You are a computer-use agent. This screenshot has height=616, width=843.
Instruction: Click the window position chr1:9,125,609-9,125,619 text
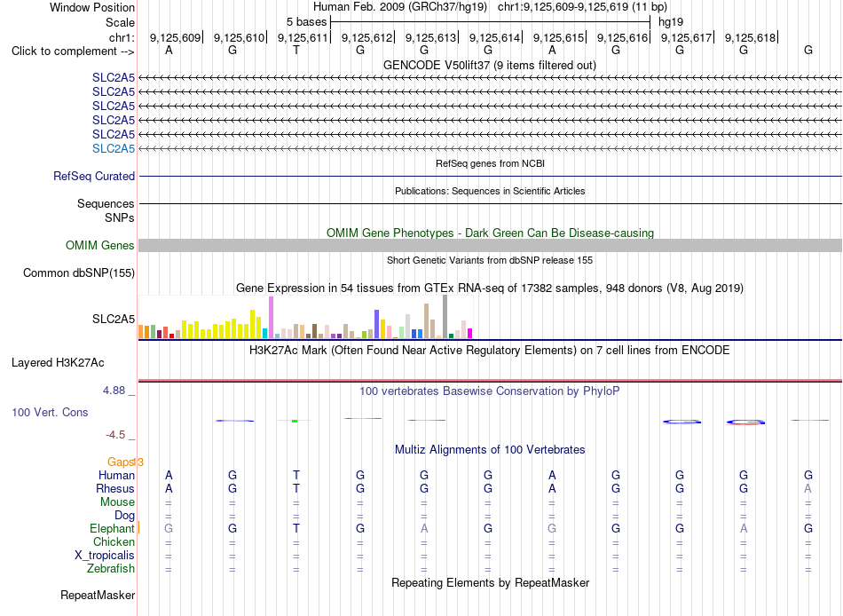pyautogui.click(x=582, y=7)
